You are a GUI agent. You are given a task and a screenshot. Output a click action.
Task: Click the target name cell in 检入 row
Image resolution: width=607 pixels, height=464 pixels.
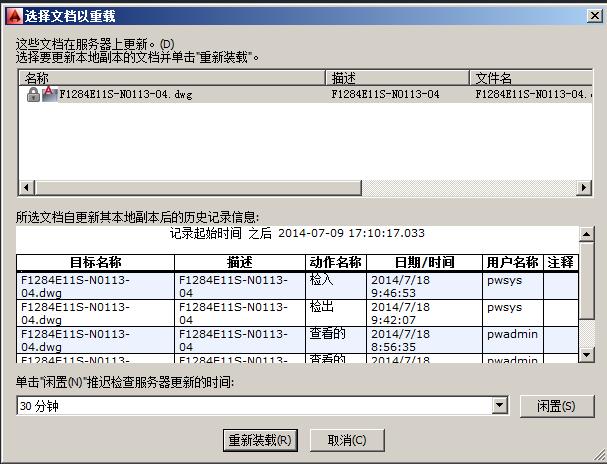coord(96,286)
